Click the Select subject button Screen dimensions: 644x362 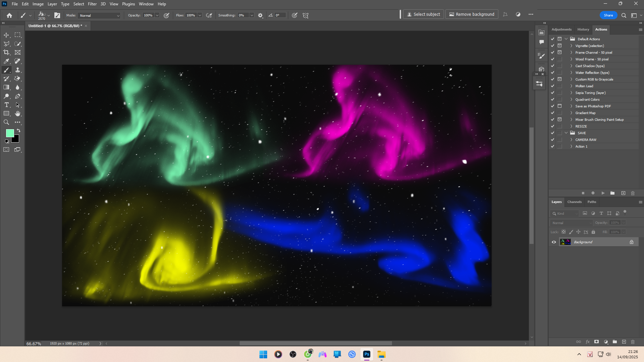coord(423,14)
